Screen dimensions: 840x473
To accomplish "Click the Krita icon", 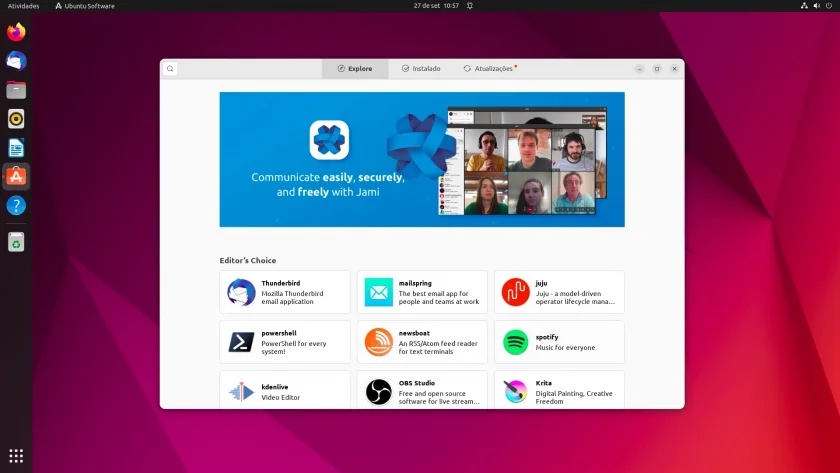I will pos(515,391).
